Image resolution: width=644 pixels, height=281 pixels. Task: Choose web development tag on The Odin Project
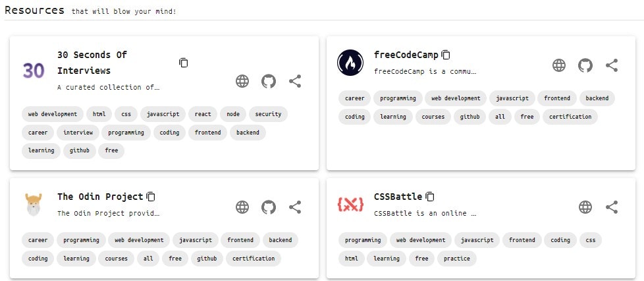tap(139, 240)
